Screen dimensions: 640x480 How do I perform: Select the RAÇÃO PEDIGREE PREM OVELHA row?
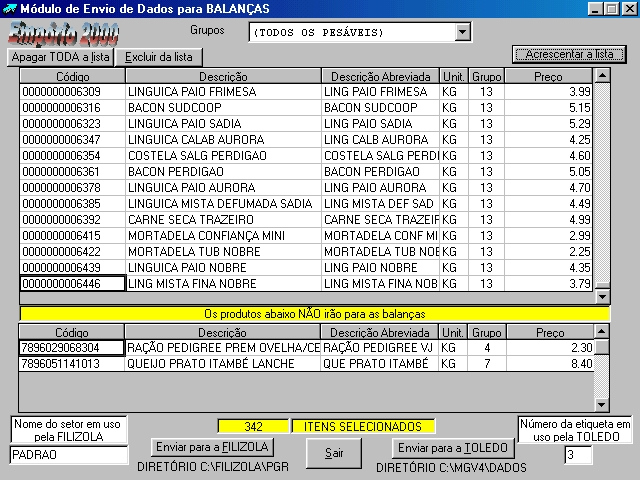coord(223,348)
